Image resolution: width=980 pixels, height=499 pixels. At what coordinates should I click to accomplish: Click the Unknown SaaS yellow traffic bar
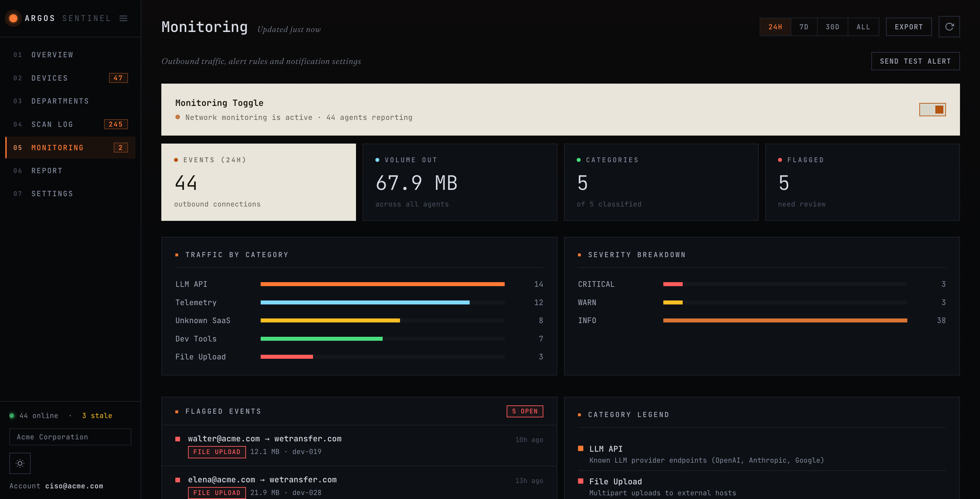click(x=330, y=320)
